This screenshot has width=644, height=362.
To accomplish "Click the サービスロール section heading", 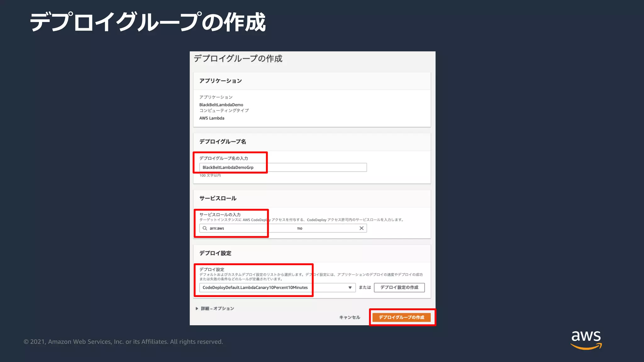I will pos(218,198).
